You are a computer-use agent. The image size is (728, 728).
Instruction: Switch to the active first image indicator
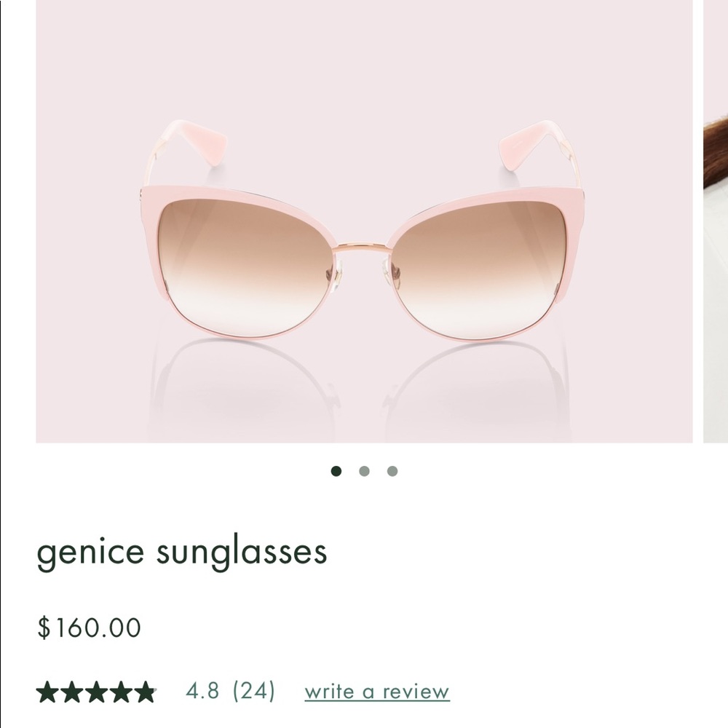[337, 471]
